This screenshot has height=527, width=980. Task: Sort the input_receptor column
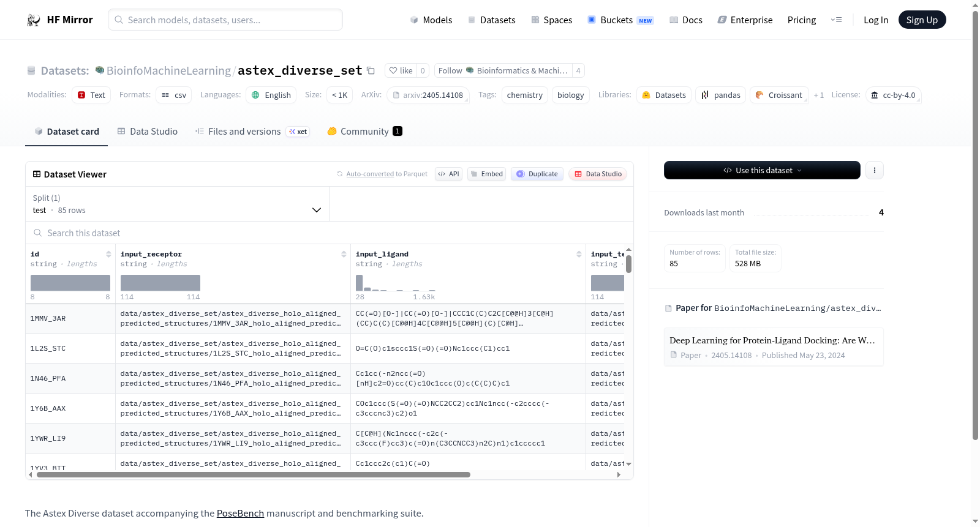pos(344,254)
